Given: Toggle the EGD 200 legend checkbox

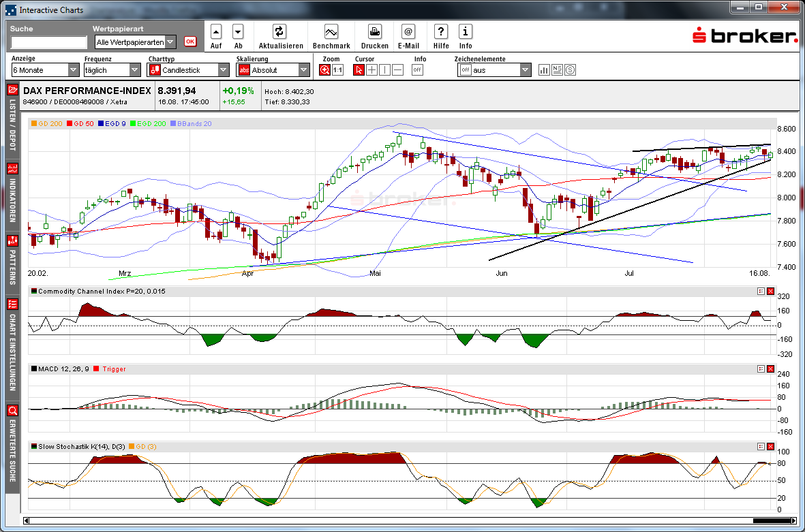Looking at the screenshot, I should click(x=132, y=124).
